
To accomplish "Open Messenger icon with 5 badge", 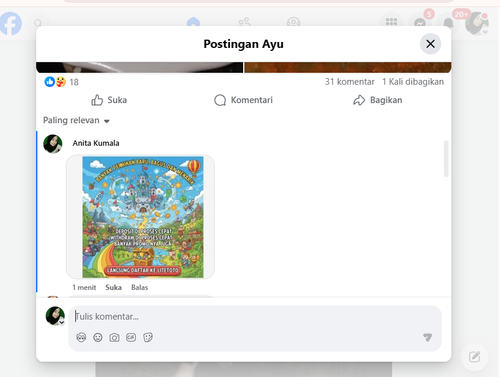I will 420,22.
